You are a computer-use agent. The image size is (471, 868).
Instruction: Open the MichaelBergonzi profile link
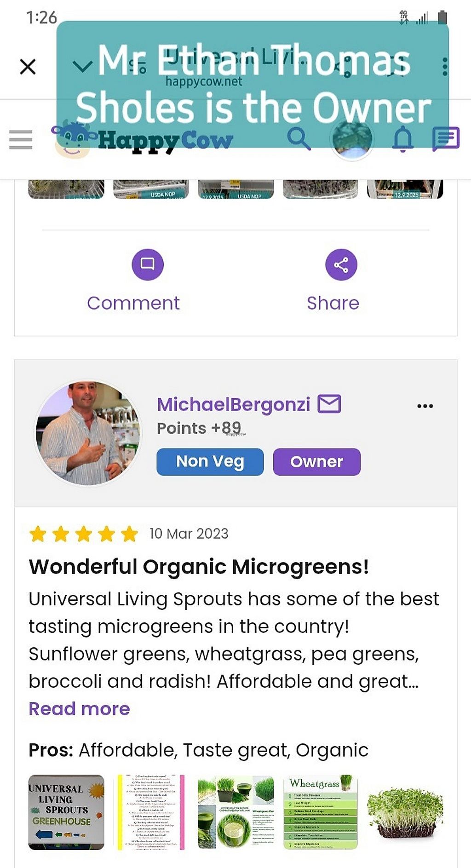coord(233,405)
